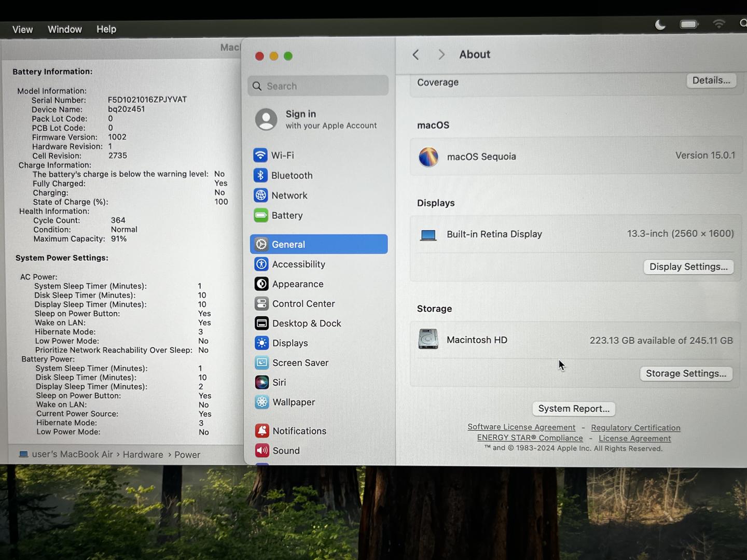Open Siri settings in sidebar
This screenshot has width=747, height=560.
[x=279, y=383]
